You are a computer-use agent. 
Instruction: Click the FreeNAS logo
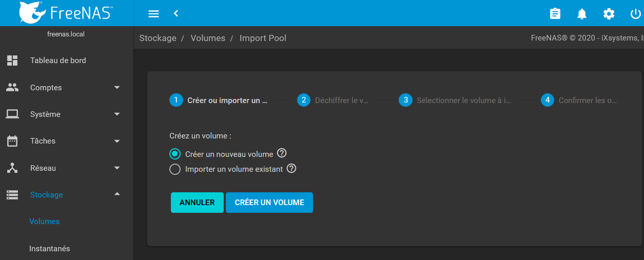point(66,13)
